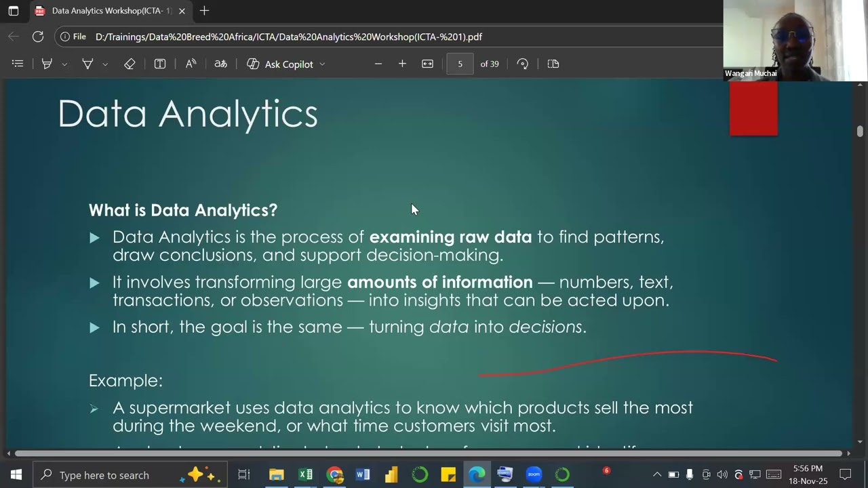Expand highlight color options arrow
The image size is (868, 488).
[64, 64]
